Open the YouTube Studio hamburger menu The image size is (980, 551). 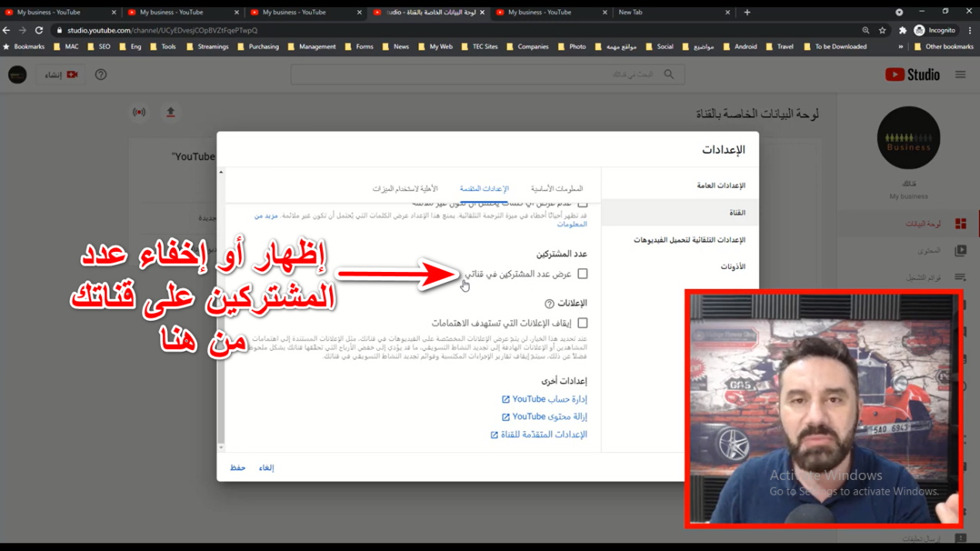960,75
